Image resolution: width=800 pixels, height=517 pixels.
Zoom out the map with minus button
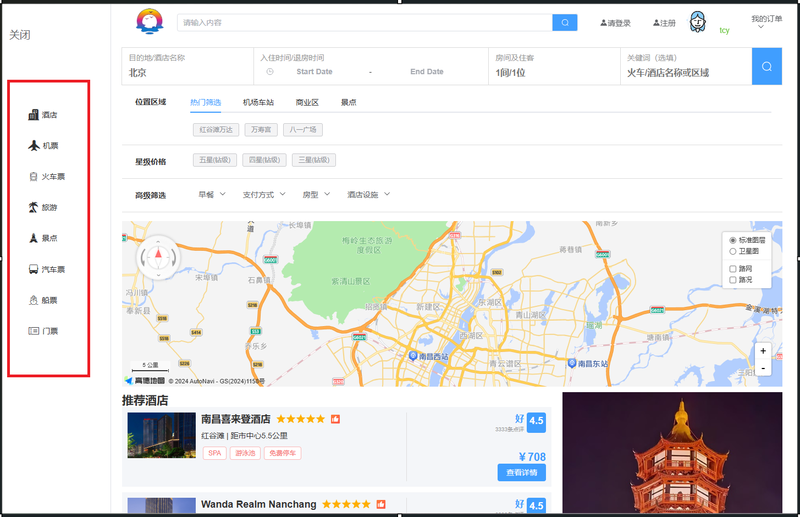tap(763, 367)
